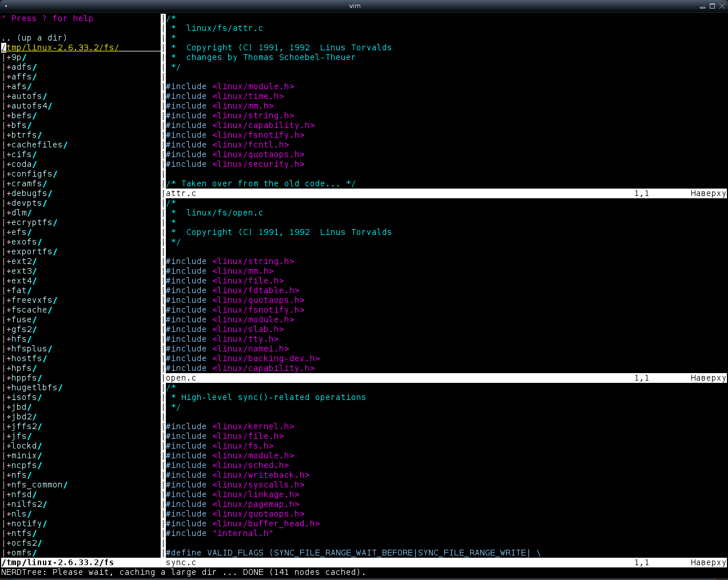The image size is (728, 580).
Task: Click the tree root path /tmp/linux-2.6.33.2/fs/
Action: pos(62,47)
